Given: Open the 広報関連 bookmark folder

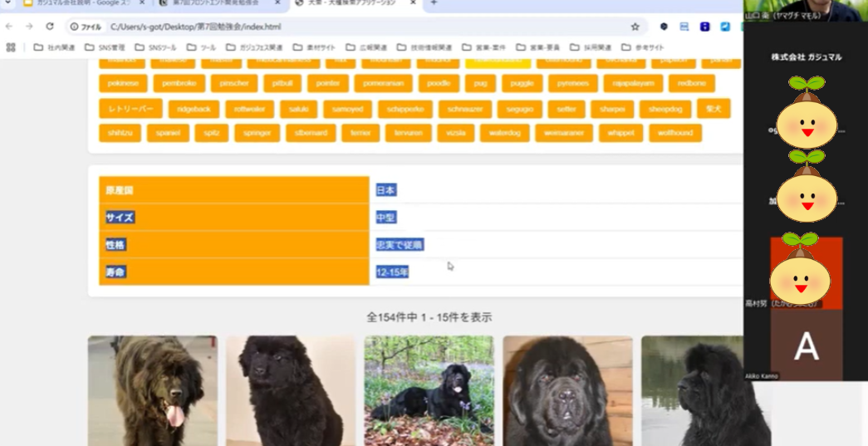Looking at the screenshot, I should point(366,47).
